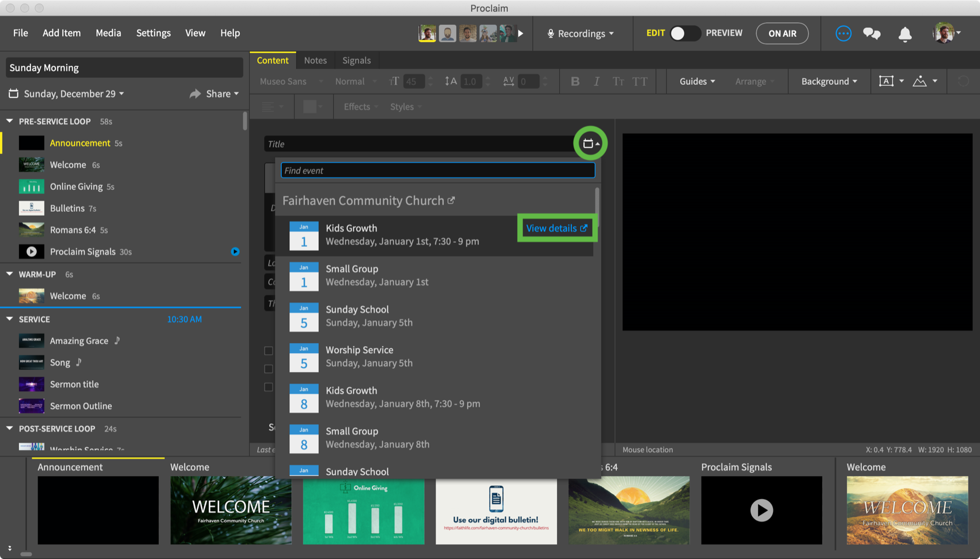980x559 pixels.
Task: Collapse the SERVICE section
Action: [x=10, y=319]
